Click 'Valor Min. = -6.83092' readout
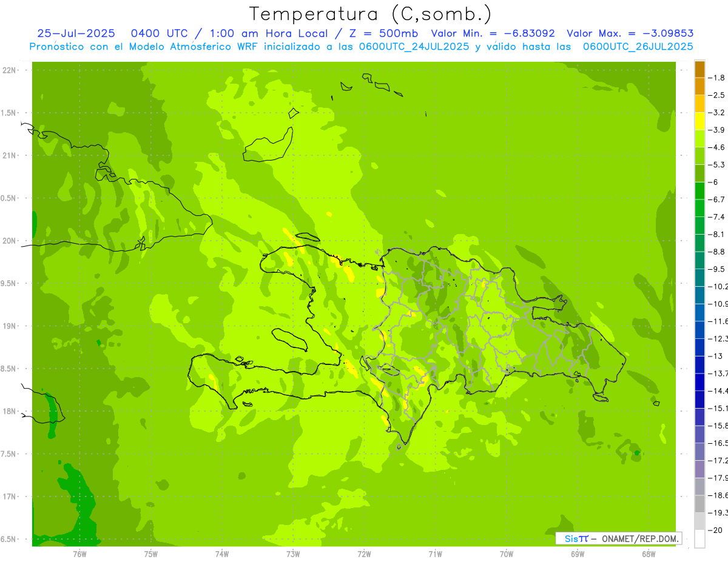The height and width of the screenshot is (562, 728). [493, 33]
